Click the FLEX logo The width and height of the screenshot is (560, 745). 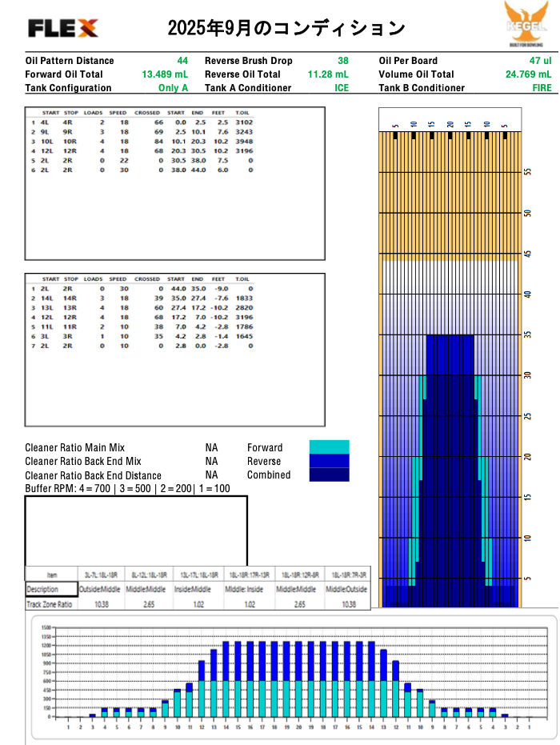pos(62,29)
